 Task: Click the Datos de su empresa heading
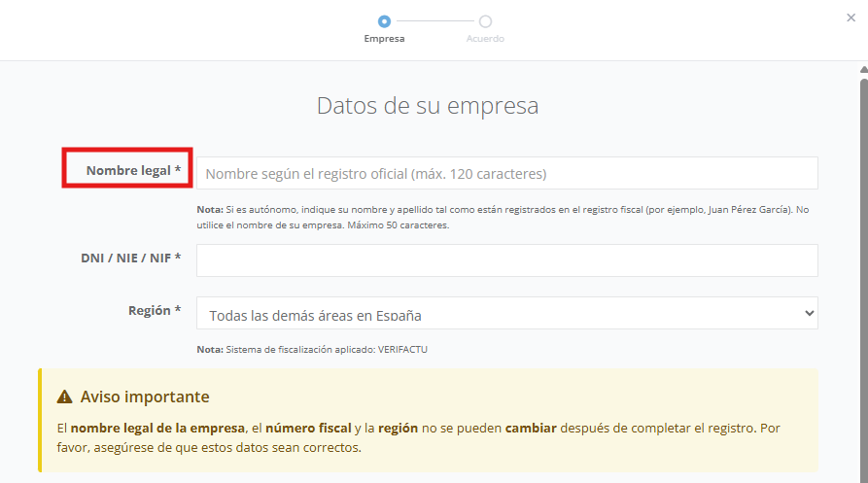coord(428,106)
